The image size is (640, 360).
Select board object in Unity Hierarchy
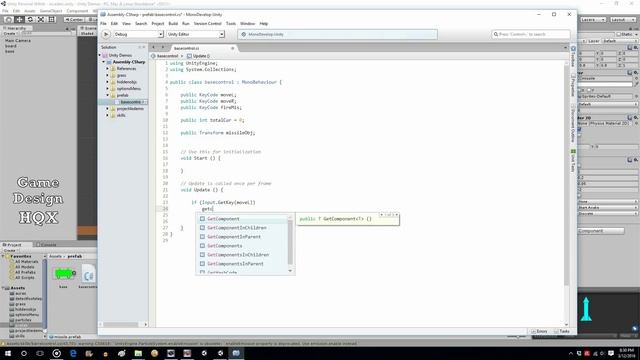click(11, 46)
